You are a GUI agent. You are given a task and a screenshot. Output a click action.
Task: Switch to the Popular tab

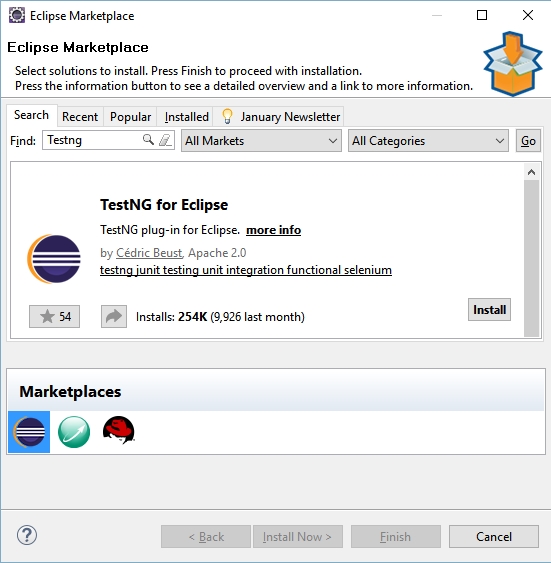130,117
